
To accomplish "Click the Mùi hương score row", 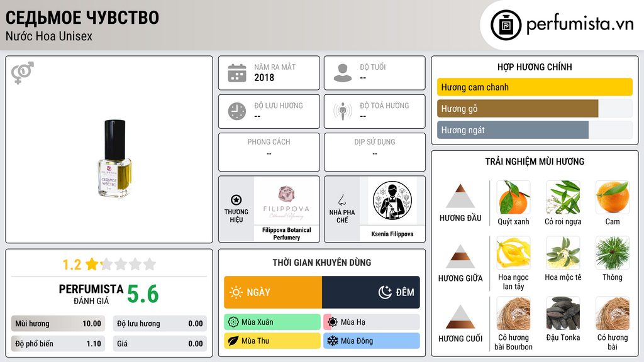I will point(58,324).
